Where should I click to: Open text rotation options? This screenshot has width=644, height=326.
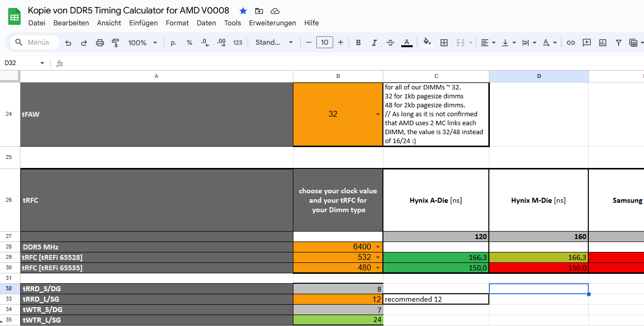pos(550,43)
